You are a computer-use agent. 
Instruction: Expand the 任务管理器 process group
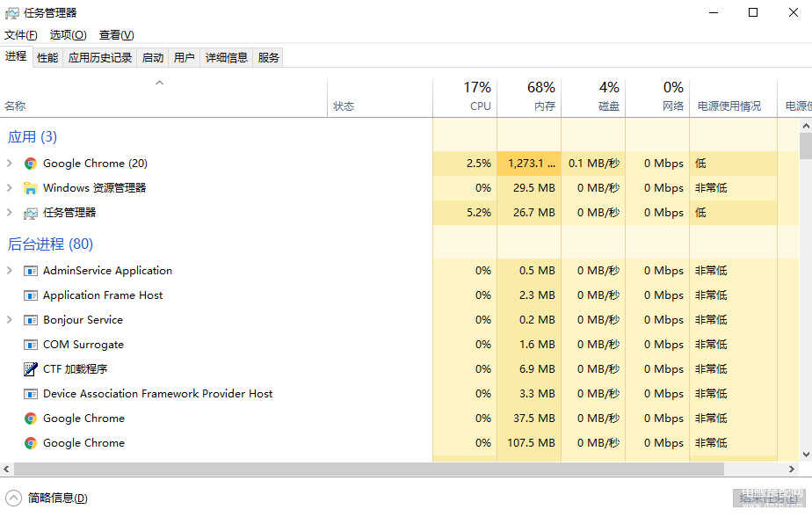[x=10, y=213]
